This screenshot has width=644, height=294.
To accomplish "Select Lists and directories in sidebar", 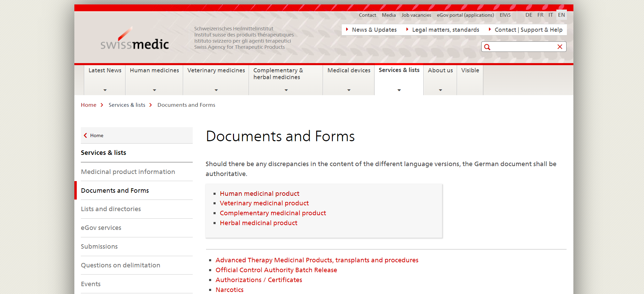I will 111,209.
